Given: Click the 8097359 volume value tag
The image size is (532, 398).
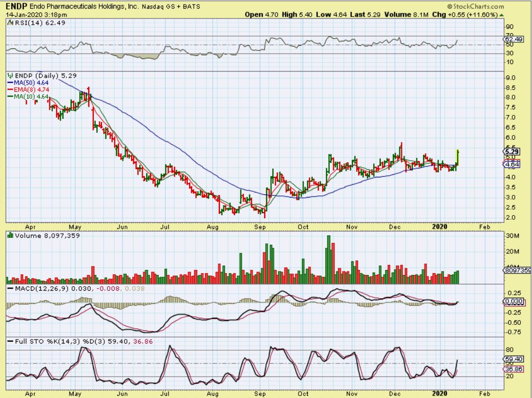Looking at the screenshot, I should click(x=518, y=270).
